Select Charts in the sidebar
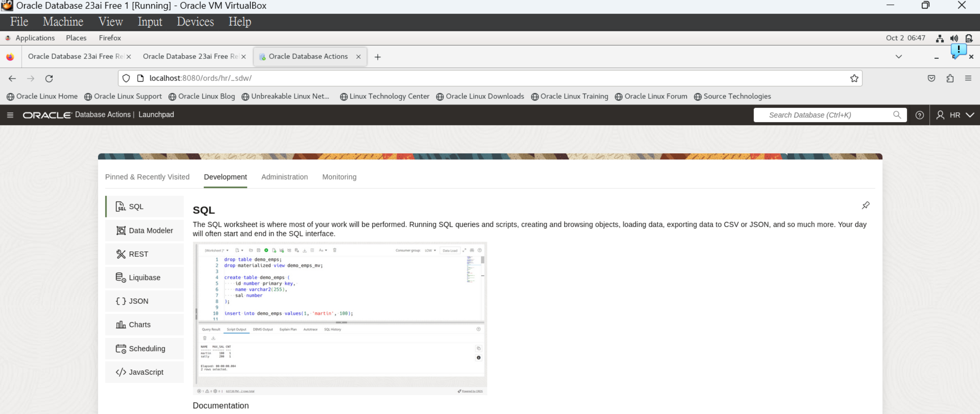 [145, 324]
